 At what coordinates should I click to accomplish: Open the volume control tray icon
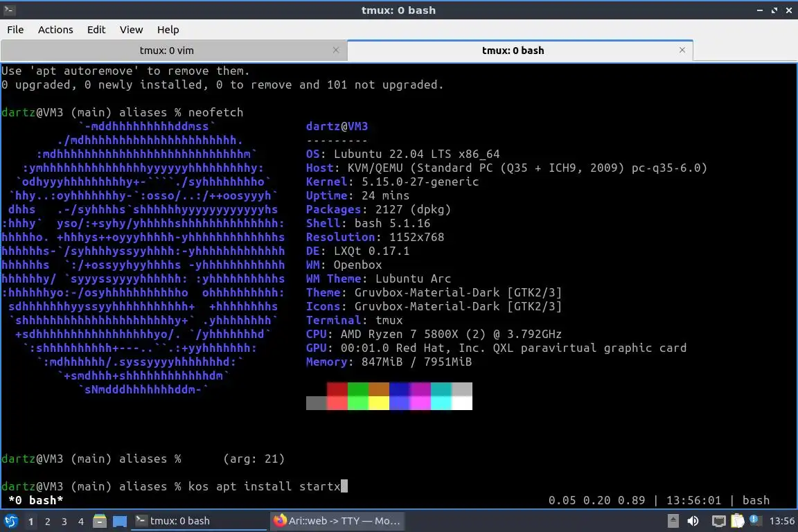(693, 521)
